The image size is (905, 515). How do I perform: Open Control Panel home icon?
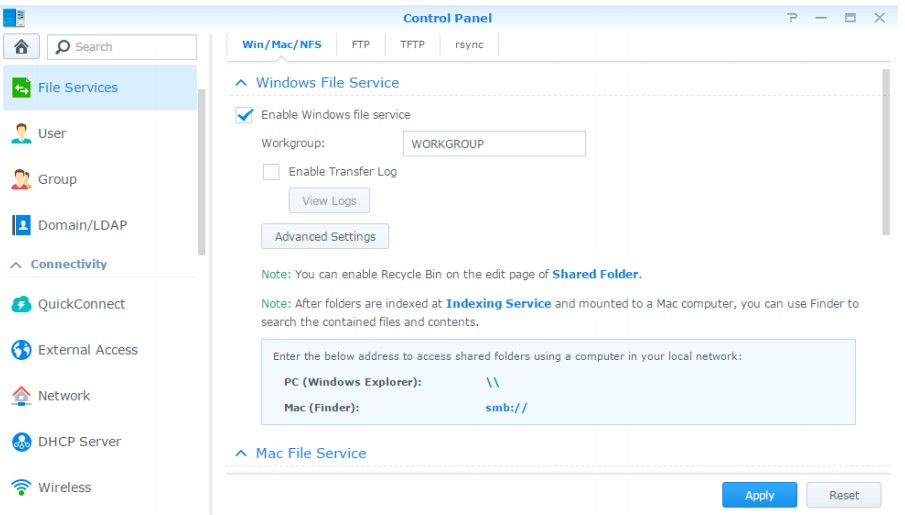(21, 47)
